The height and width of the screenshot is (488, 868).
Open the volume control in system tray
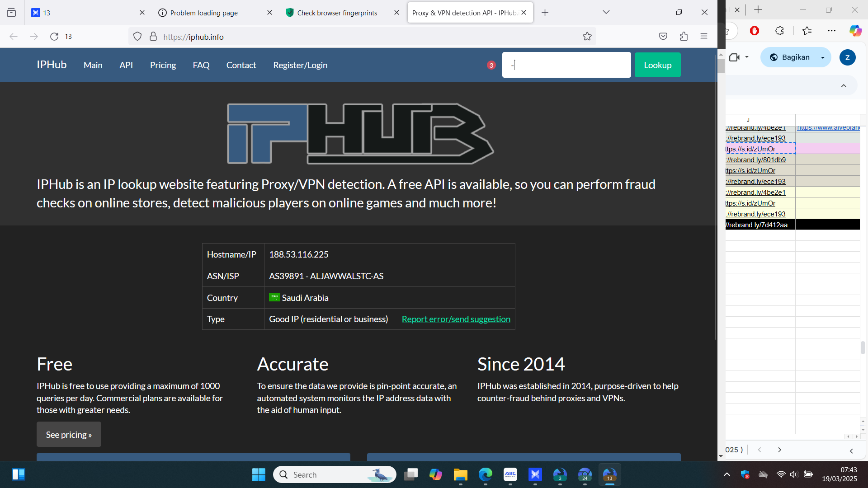click(x=794, y=474)
